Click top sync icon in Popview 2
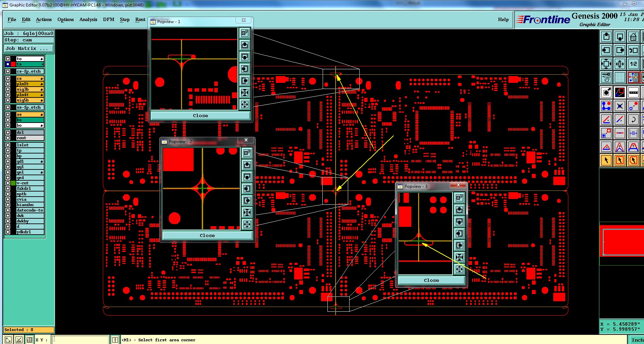 pyautogui.click(x=247, y=153)
